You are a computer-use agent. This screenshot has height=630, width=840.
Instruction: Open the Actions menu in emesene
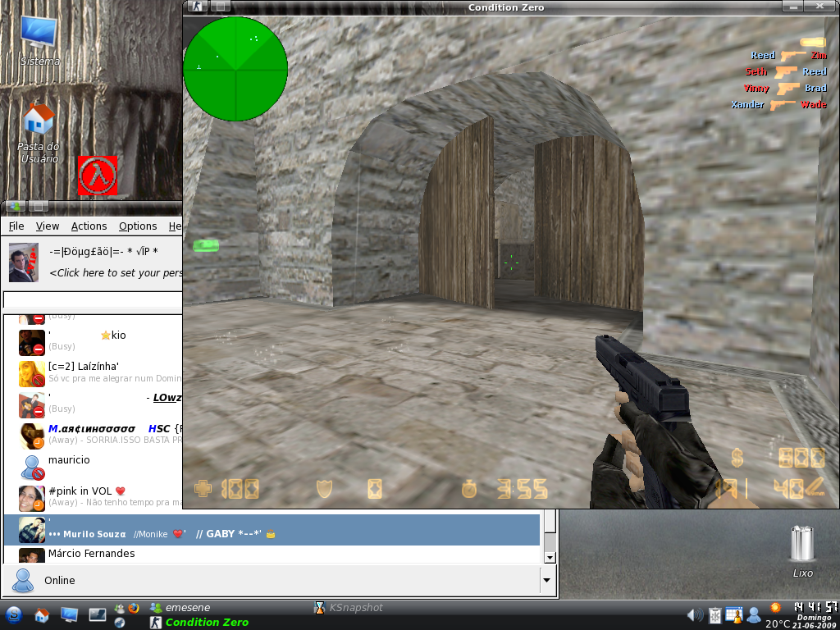(89, 226)
